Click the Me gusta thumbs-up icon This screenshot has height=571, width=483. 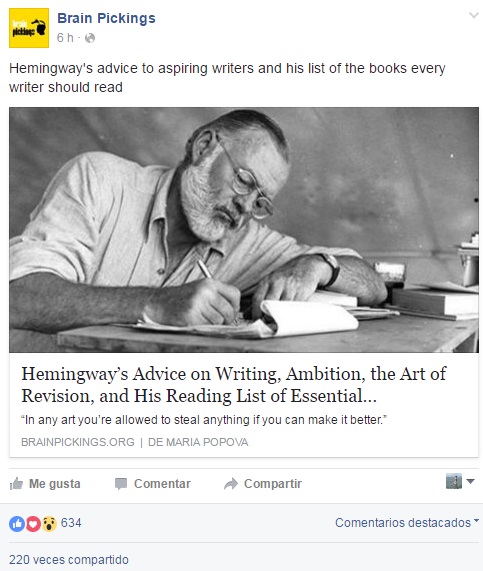[16, 484]
